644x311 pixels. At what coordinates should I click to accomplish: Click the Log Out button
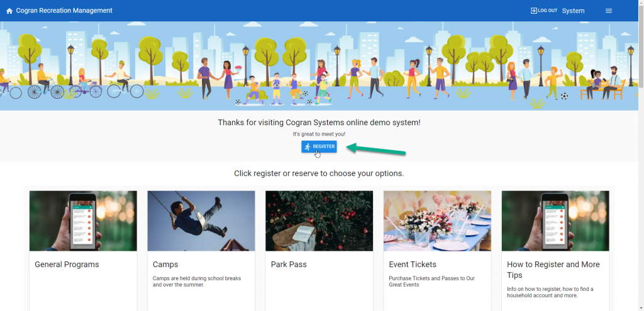(544, 11)
